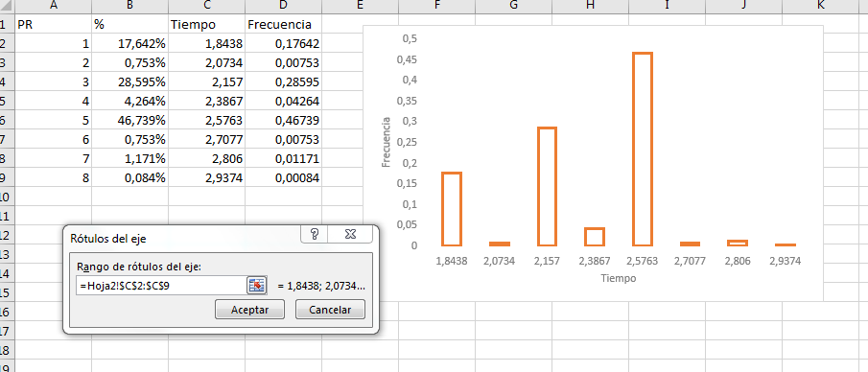Click the axis label range input field
The width and height of the screenshot is (868, 372).
[160, 287]
